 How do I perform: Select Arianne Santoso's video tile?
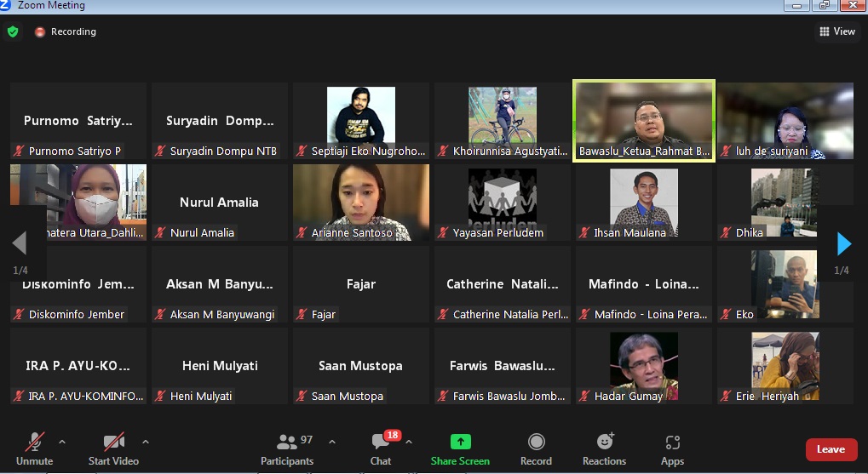[361, 202]
